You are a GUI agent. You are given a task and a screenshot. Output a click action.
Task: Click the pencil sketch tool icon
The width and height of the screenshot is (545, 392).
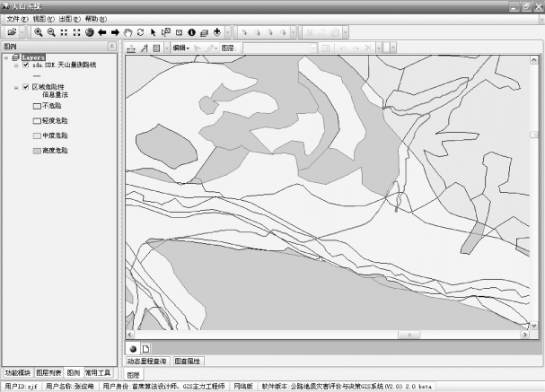click(209, 48)
